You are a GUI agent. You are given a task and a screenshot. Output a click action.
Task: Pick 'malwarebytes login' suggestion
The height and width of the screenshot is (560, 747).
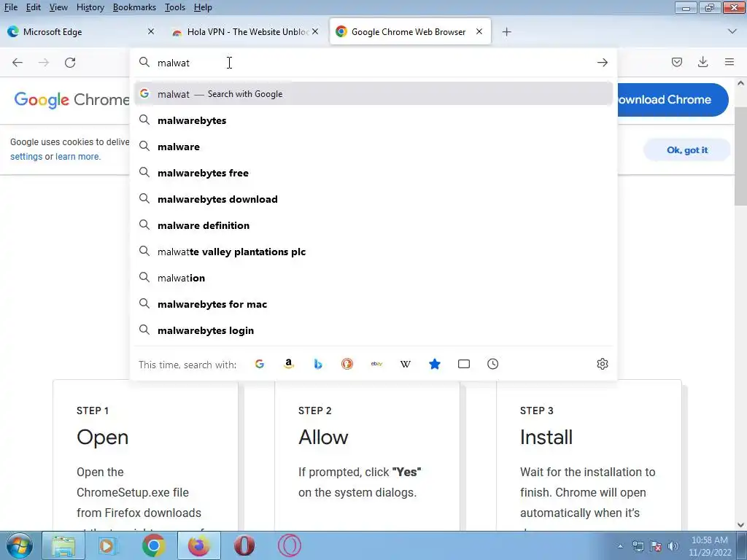pos(373,330)
